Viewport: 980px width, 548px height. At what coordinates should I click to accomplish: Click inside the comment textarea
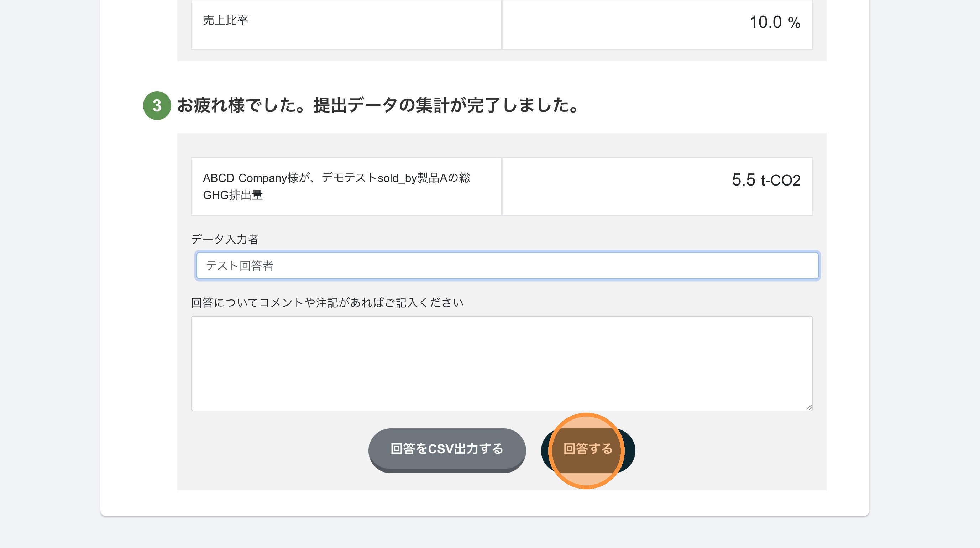(502, 364)
